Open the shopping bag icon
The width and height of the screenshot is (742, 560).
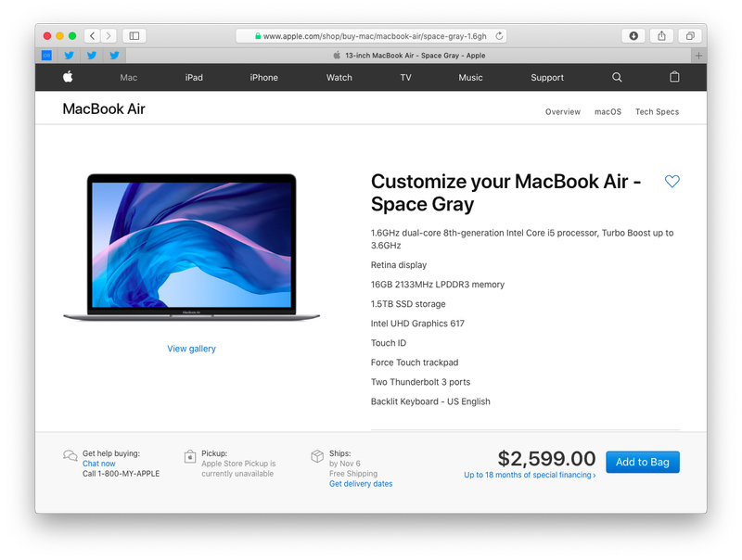(x=674, y=77)
